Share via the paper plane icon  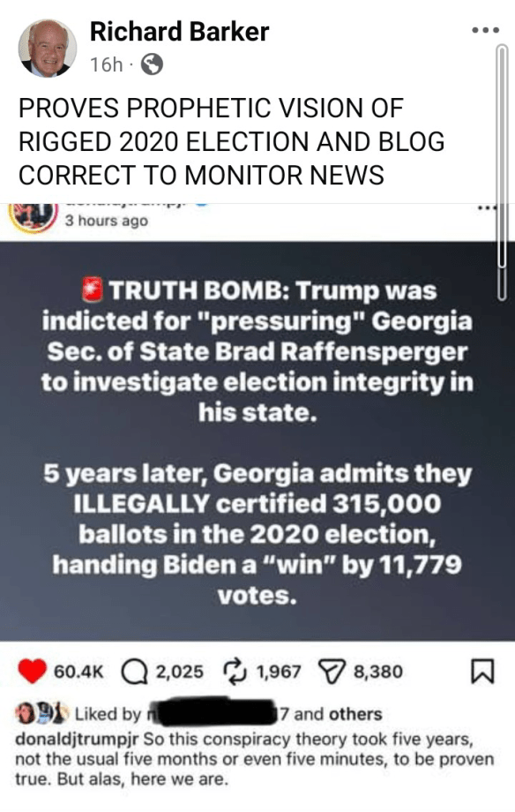tap(331, 672)
